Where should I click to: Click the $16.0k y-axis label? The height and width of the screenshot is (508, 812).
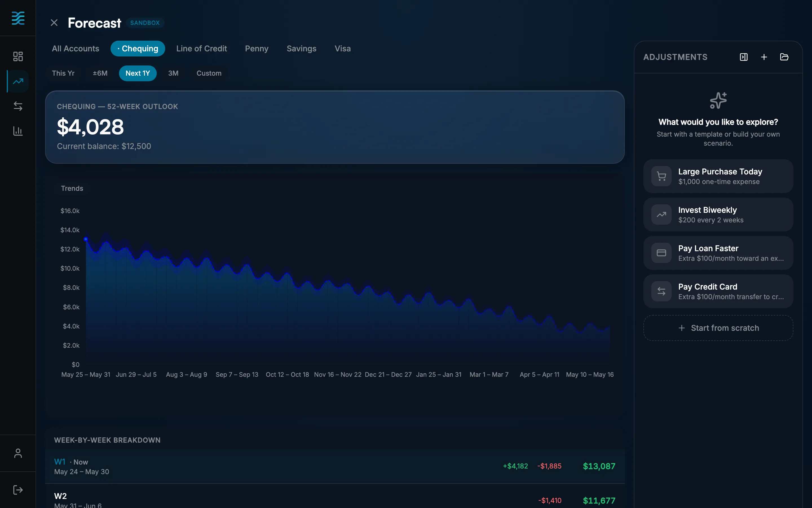[x=70, y=211]
